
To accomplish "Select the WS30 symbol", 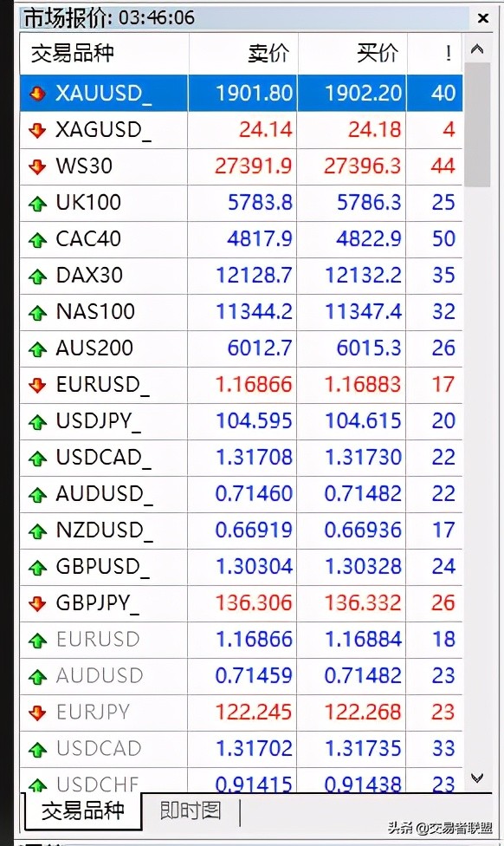I will (x=84, y=166).
